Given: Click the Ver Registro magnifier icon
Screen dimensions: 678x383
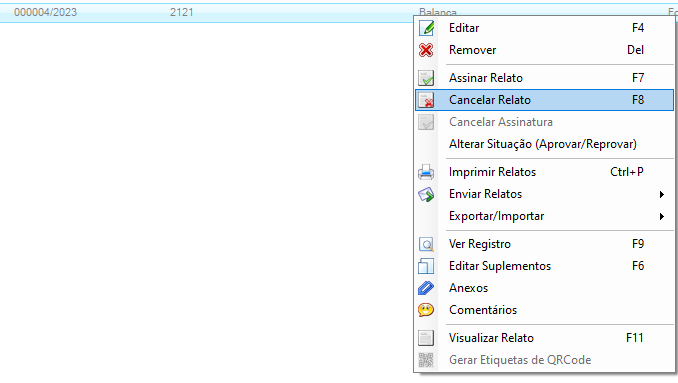Looking at the screenshot, I should click(x=426, y=244).
